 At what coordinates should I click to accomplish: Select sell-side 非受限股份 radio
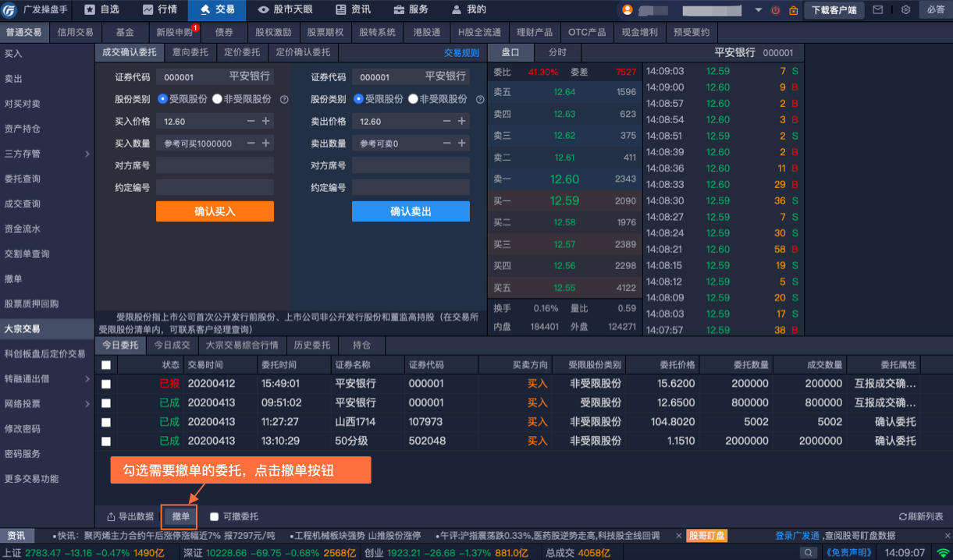click(x=414, y=99)
